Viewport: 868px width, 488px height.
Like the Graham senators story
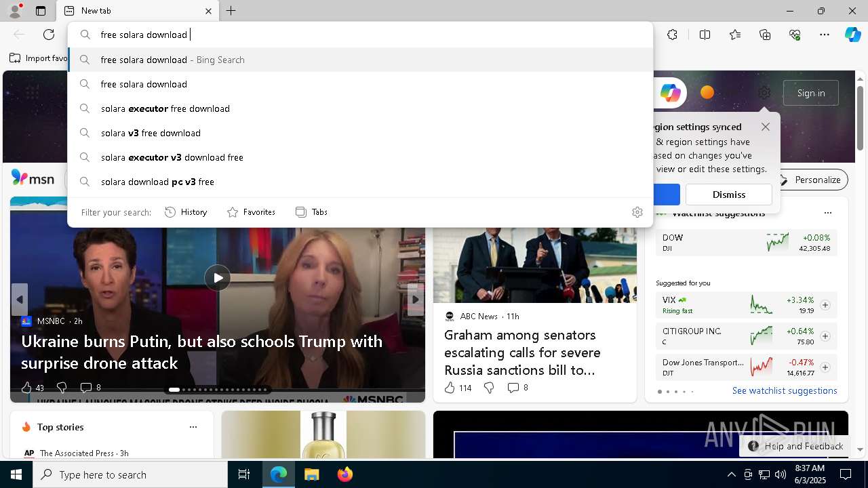[458, 388]
